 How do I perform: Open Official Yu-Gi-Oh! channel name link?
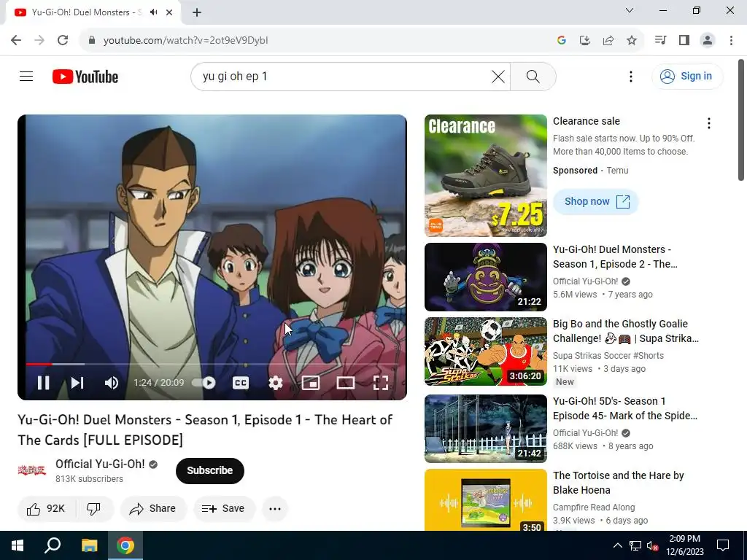tap(99, 464)
